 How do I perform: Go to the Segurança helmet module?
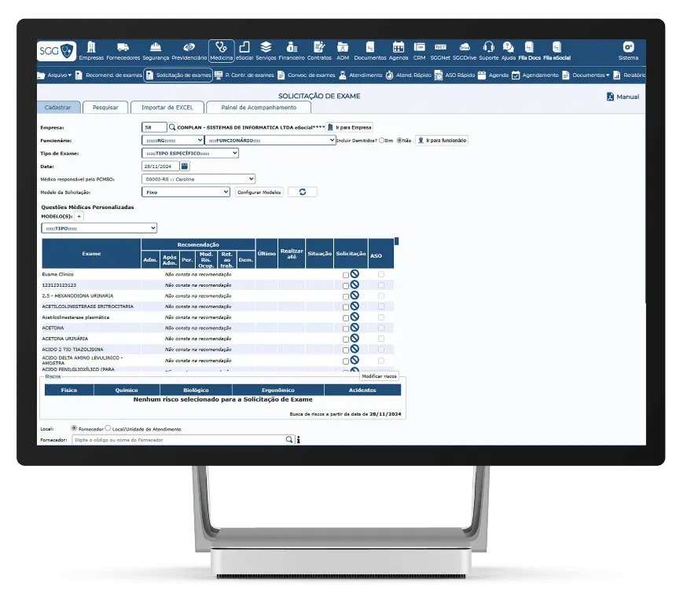coord(156,51)
